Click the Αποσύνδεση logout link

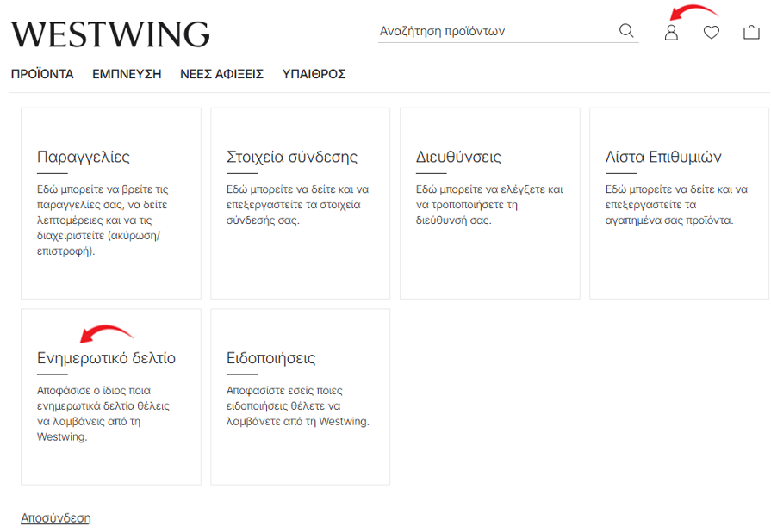tap(55, 518)
